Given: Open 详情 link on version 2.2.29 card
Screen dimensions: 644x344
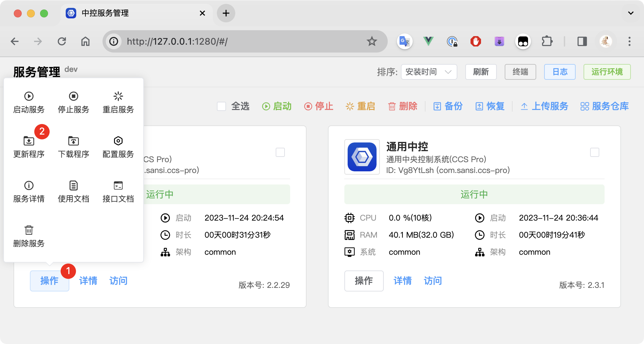Looking at the screenshot, I should pyautogui.click(x=88, y=281).
